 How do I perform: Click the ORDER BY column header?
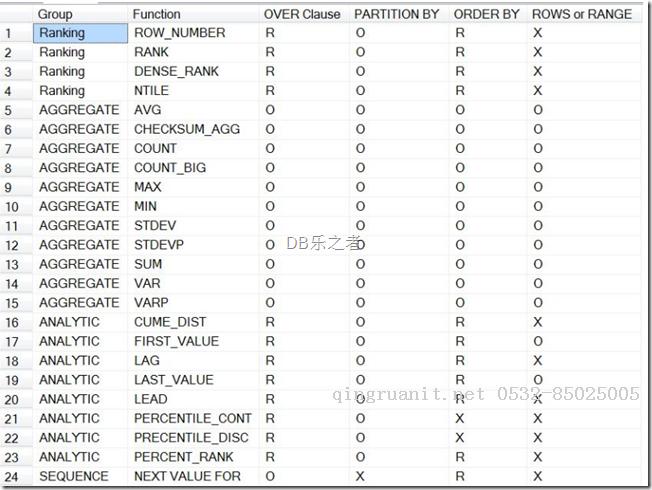coord(486,14)
